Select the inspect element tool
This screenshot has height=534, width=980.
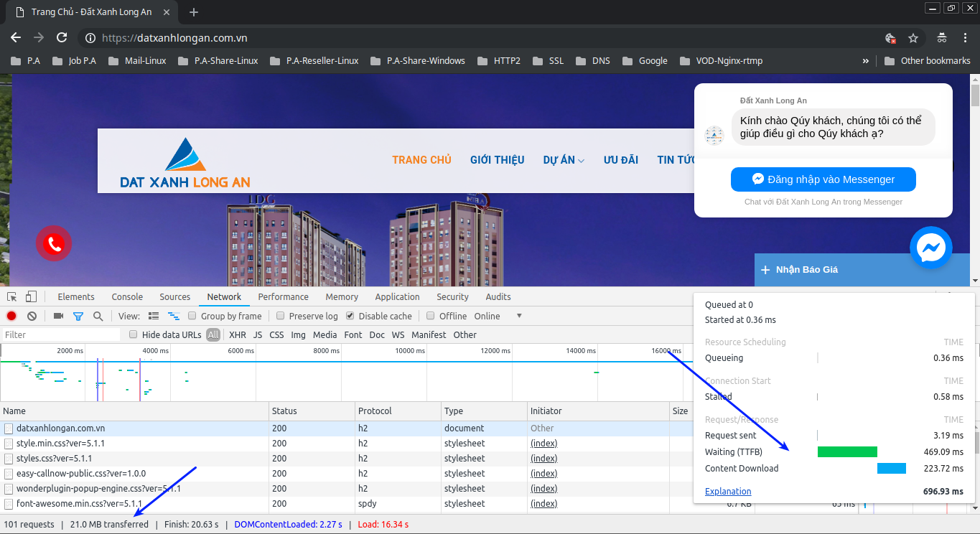tap(12, 296)
